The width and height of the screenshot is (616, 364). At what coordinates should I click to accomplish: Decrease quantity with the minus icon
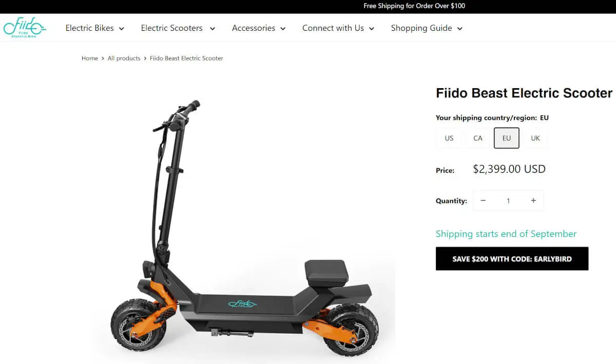[x=483, y=200]
